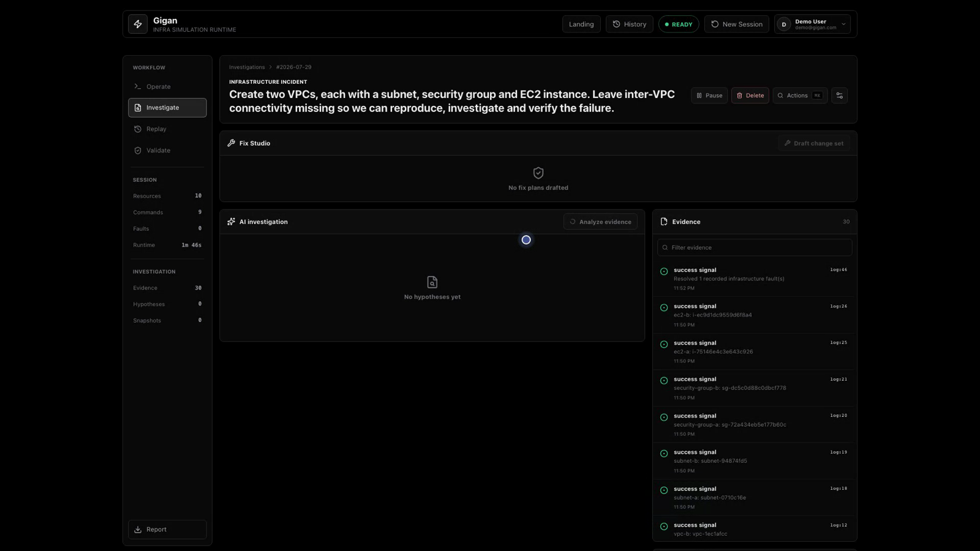This screenshot has width=980, height=551.
Task: Click log:46 tag on evidence entry
Action: pyautogui.click(x=839, y=269)
